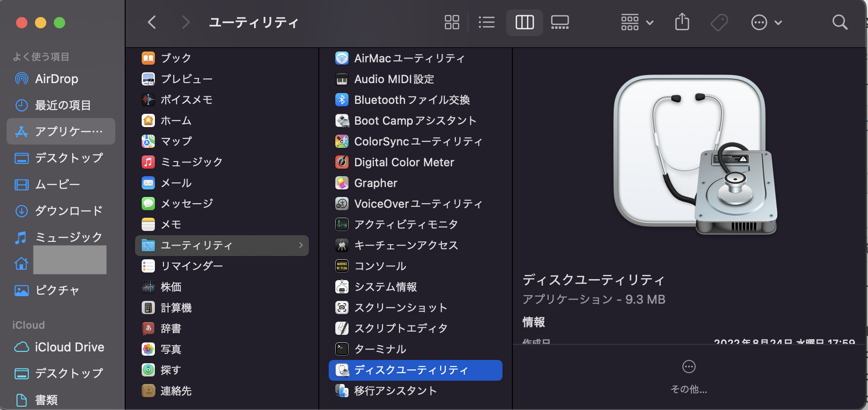Select the 探す app icon
This screenshot has height=410, width=868.
(x=148, y=370)
